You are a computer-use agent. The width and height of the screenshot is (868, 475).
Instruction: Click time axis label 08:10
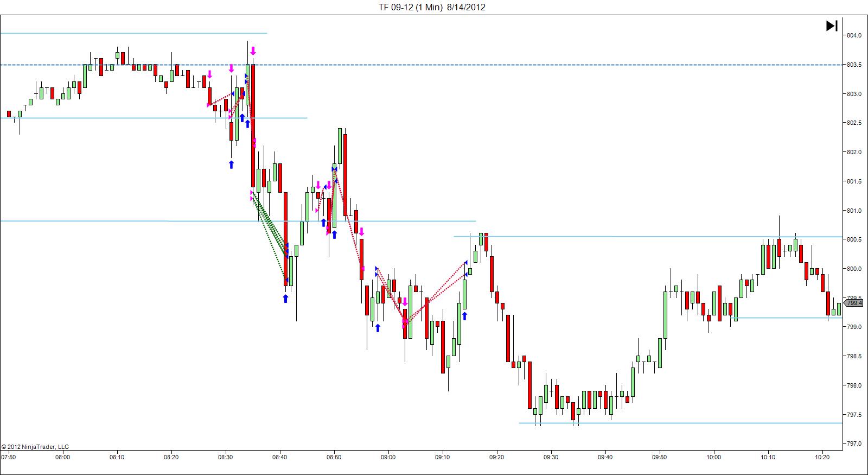tap(117, 458)
